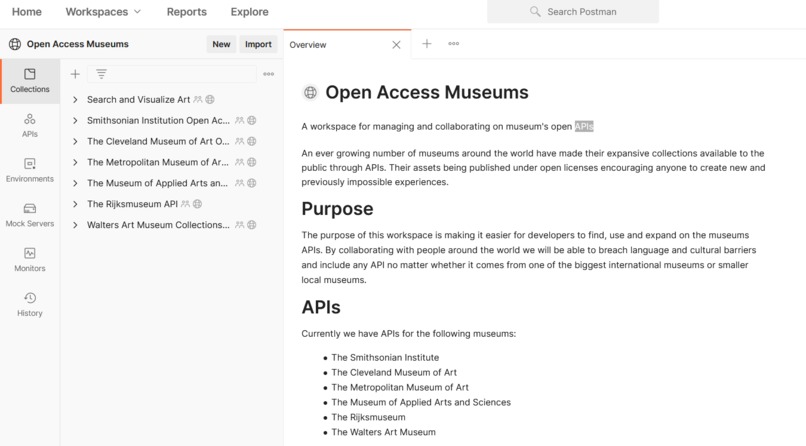
Task: Click globe icon on Smithsonian Institution collection
Action: point(251,120)
